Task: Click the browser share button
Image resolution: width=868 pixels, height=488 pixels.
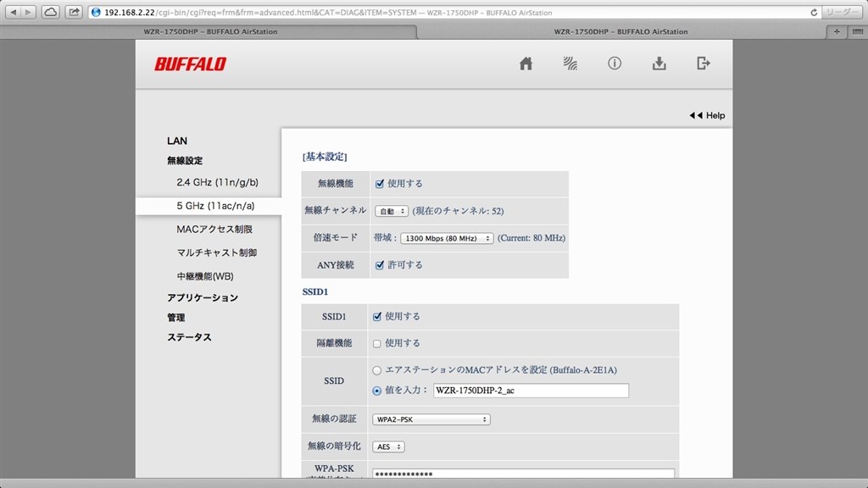Action: tap(73, 12)
